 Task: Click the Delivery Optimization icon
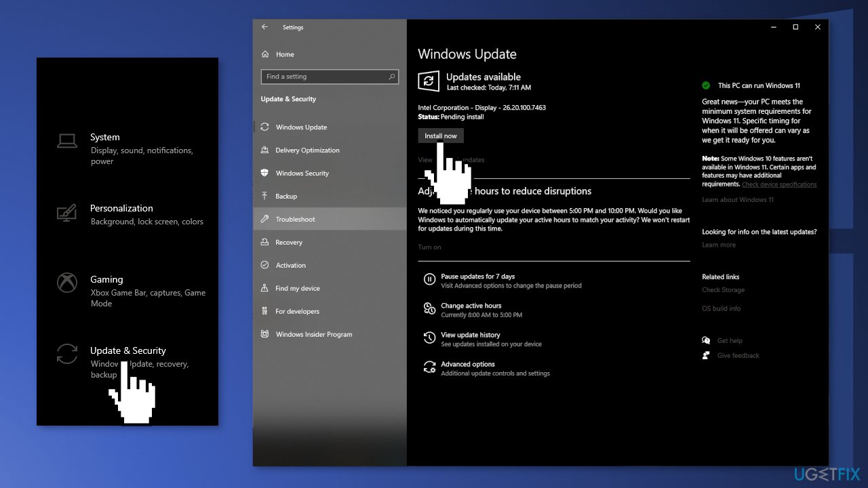pyautogui.click(x=264, y=150)
